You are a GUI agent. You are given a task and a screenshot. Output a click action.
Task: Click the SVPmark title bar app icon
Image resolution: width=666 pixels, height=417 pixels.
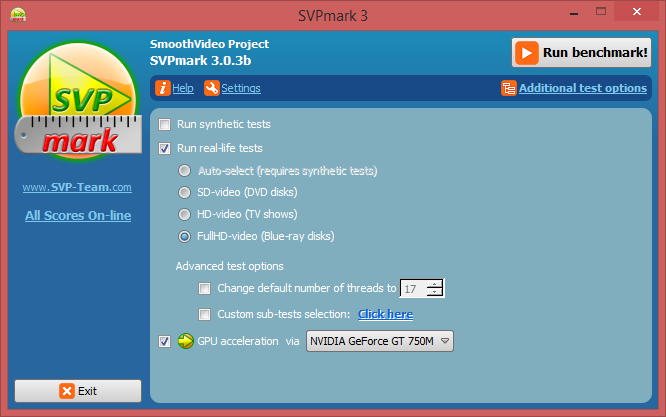click(18, 15)
